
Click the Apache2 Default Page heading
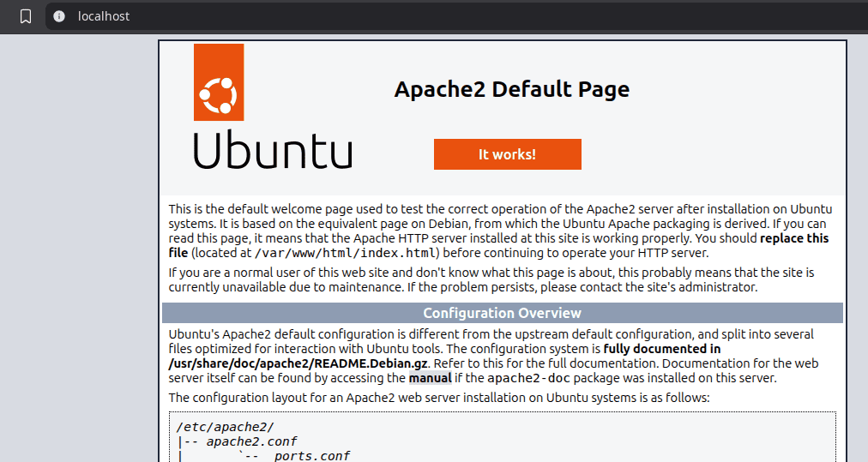coord(512,89)
